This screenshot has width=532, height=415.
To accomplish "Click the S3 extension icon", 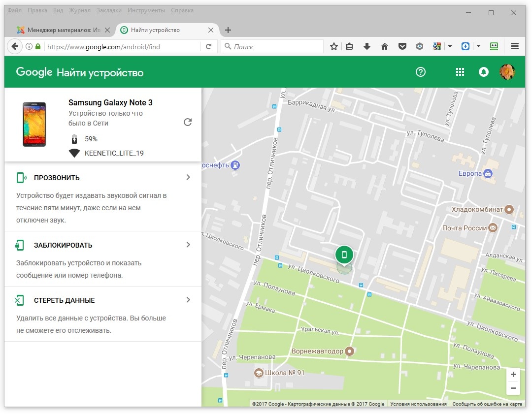I will pos(437,46).
